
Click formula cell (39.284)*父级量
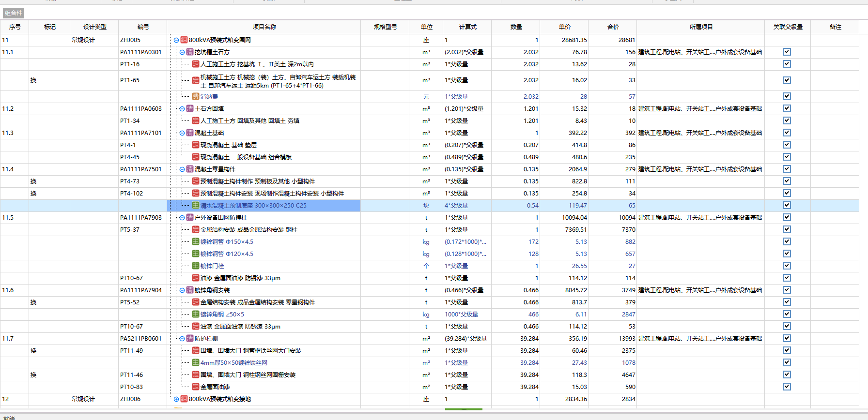[467, 339]
